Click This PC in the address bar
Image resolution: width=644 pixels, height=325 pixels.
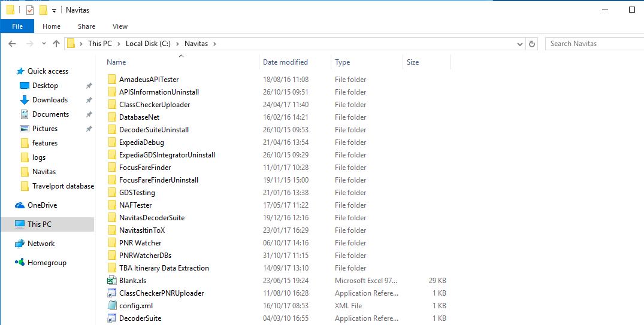(x=100, y=44)
